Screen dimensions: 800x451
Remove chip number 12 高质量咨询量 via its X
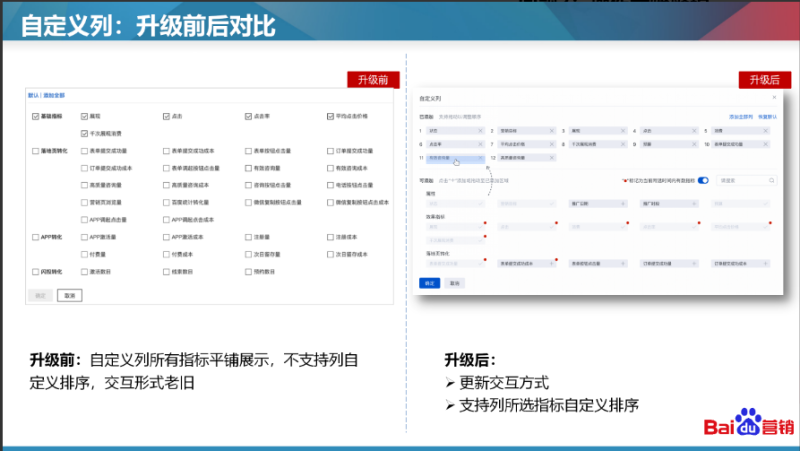click(x=552, y=158)
